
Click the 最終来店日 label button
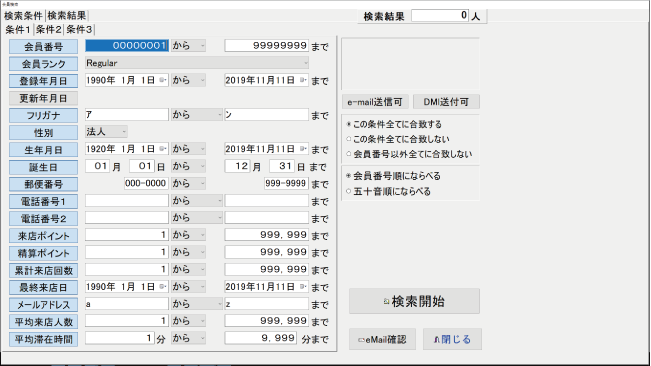44,288
